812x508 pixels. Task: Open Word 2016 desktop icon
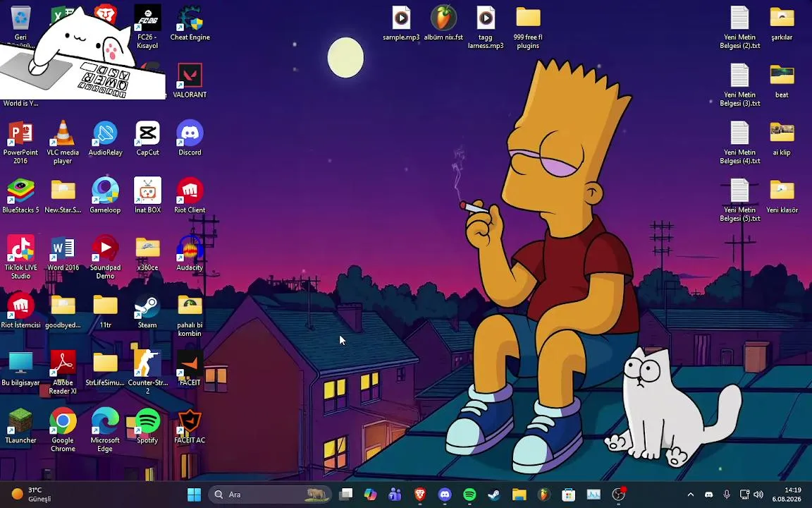tap(63, 253)
